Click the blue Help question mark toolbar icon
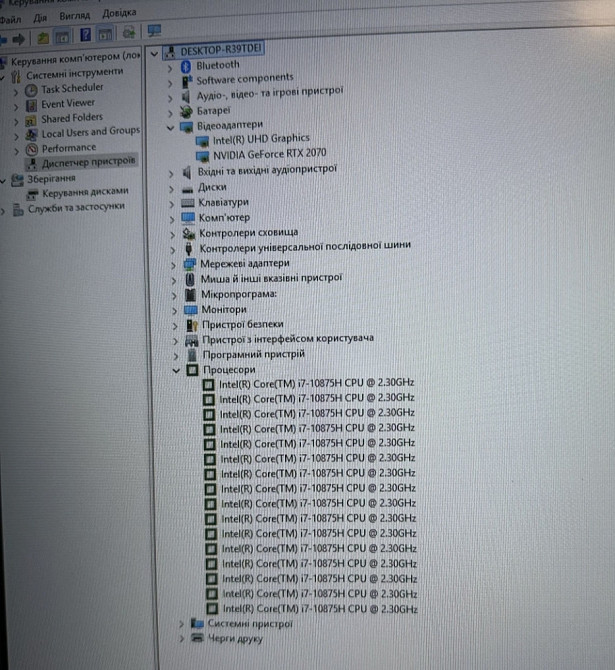Viewport: 615px width, 670px height. pyautogui.click(x=85, y=37)
